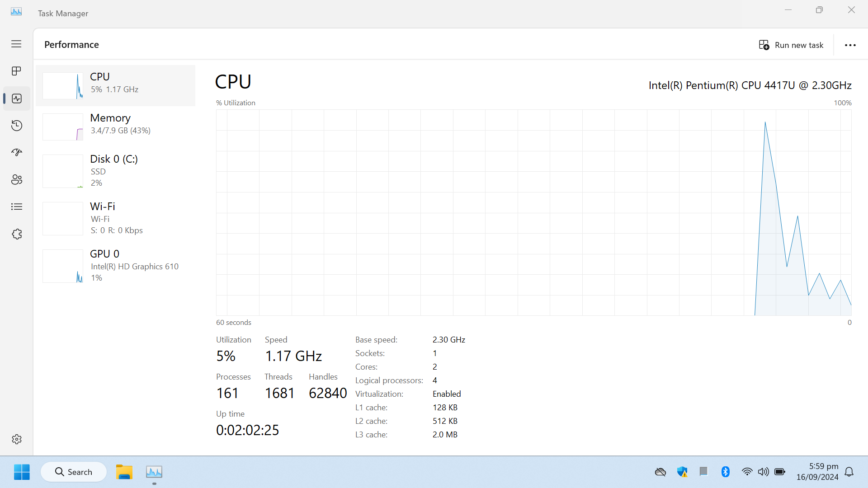The width and height of the screenshot is (868, 488).
Task: Go to the Processes page icon
Action: 16,71
